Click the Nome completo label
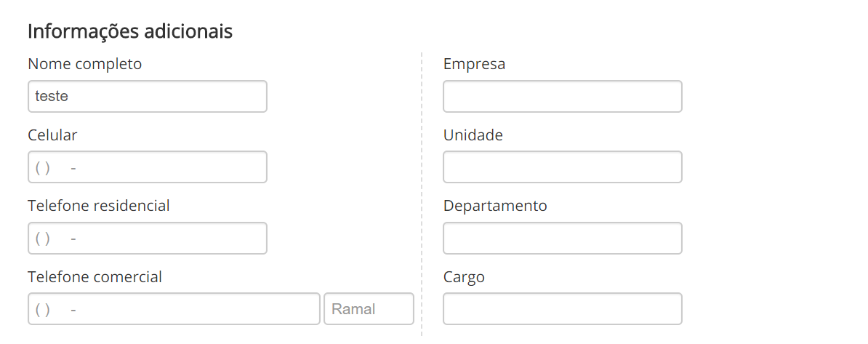Screen dimensions: 868x344 tap(84, 64)
